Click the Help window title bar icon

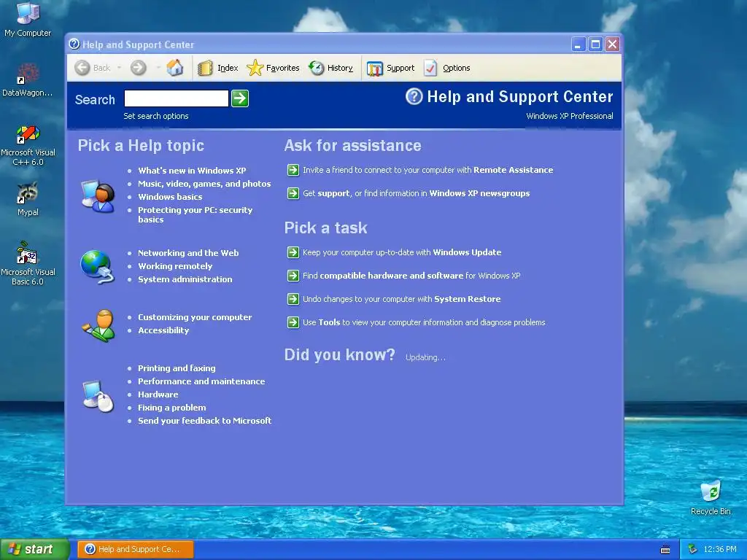74,44
